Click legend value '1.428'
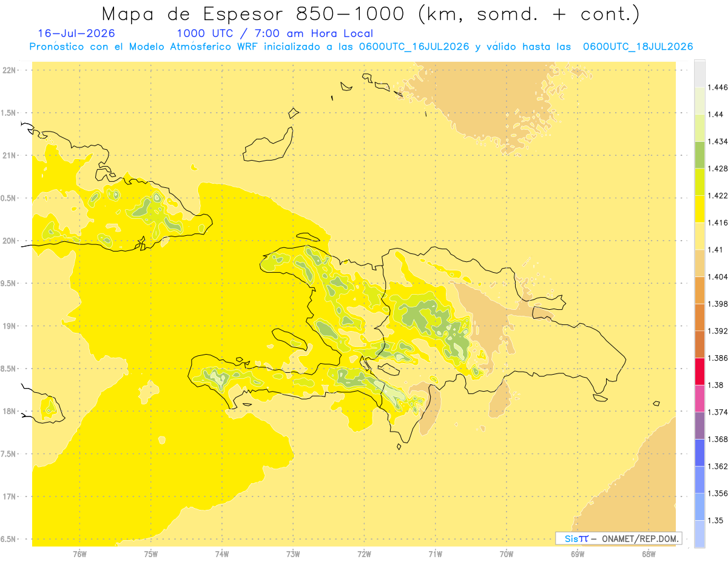The width and height of the screenshot is (728, 562). click(718, 169)
